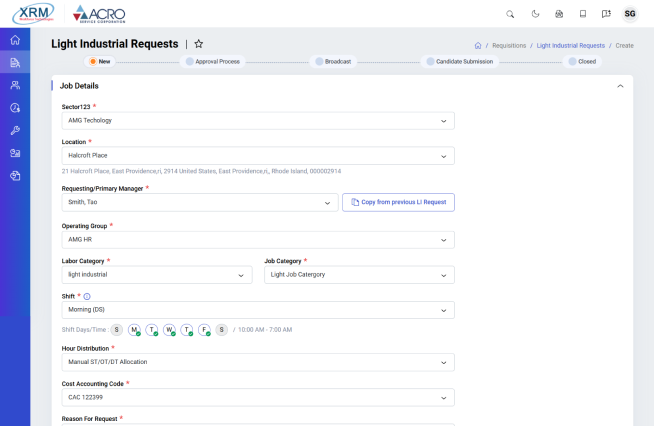
Task: Open the SG user profile avatar
Action: pos(630,14)
